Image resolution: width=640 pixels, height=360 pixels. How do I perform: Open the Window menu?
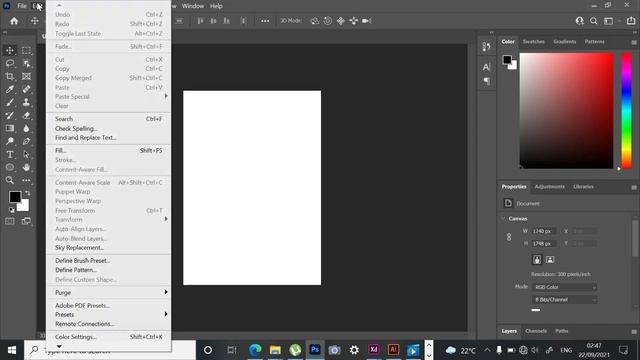[x=193, y=6]
